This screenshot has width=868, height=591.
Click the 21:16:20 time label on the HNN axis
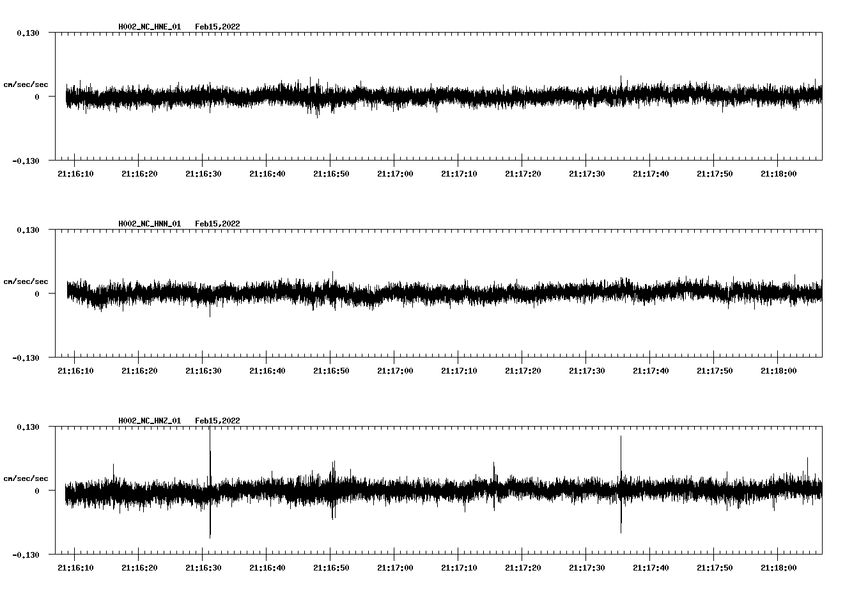pos(139,370)
